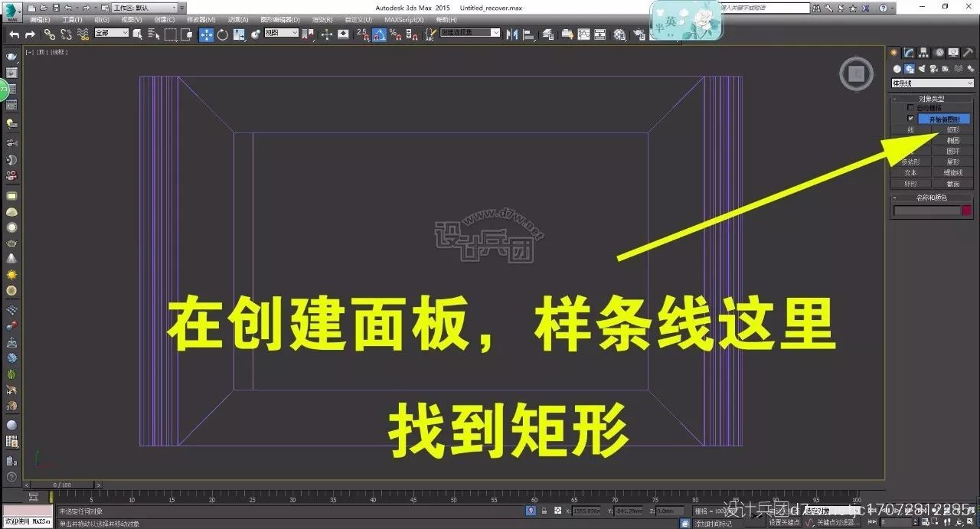The height and width of the screenshot is (529, 980).
Task: Select the Cameras category icon
Action: (x=933, y=68)
